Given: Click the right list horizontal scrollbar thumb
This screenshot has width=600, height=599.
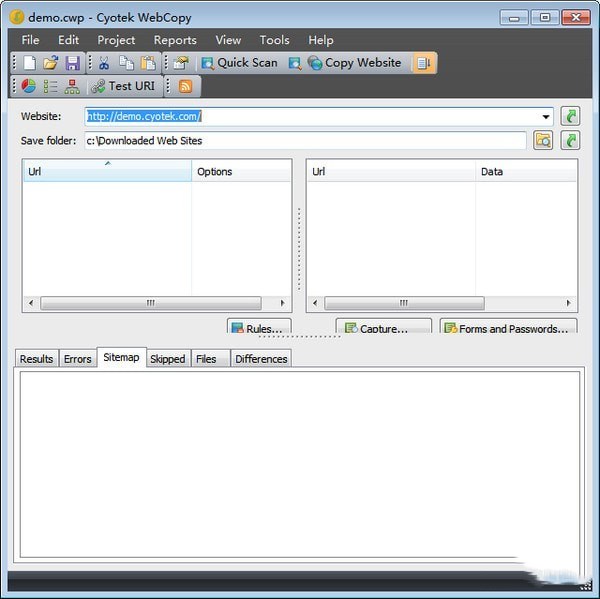Looking at the screenshot, I should pos(404,303).
